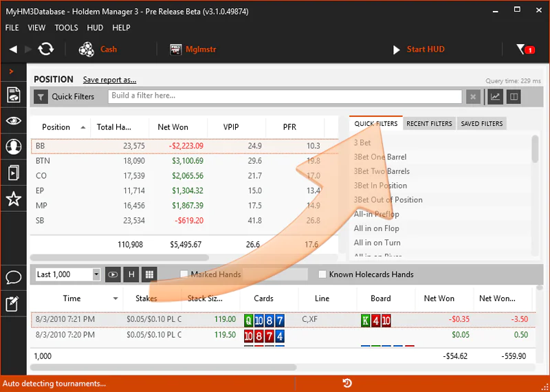Image resolution: width=550 pixels, height=392 pixels.
Task: Click the hands list horizontal scrollbar
Action: pyautogui.click(x=164, y=368)
